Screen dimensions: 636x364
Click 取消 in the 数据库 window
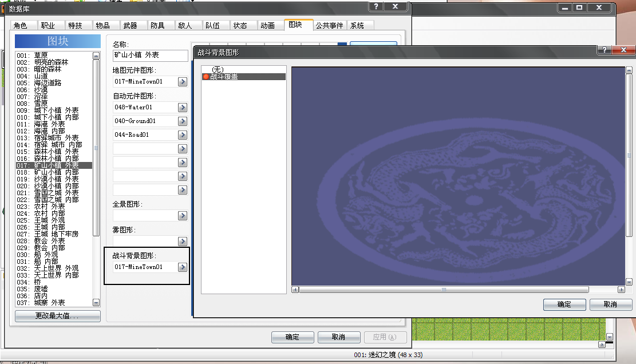[339, 337]
